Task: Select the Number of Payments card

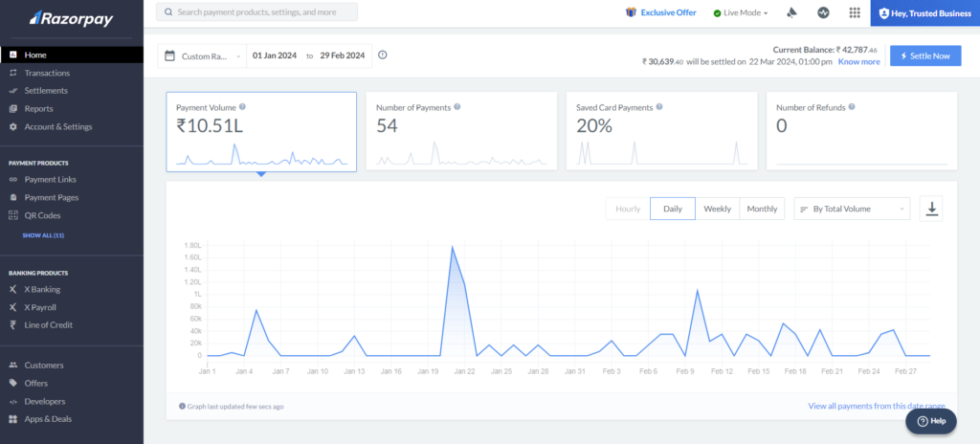Action: 461,131
